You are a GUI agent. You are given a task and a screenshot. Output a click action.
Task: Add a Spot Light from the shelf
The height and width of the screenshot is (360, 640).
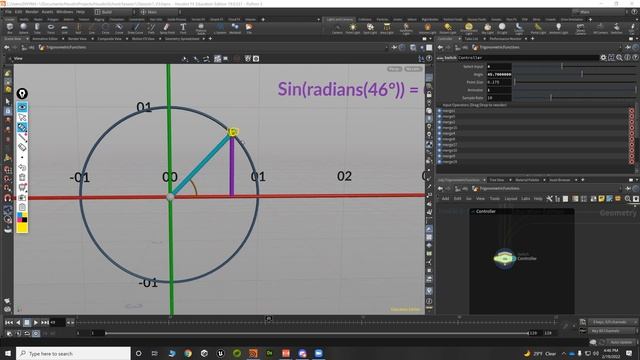click(370, 29)
